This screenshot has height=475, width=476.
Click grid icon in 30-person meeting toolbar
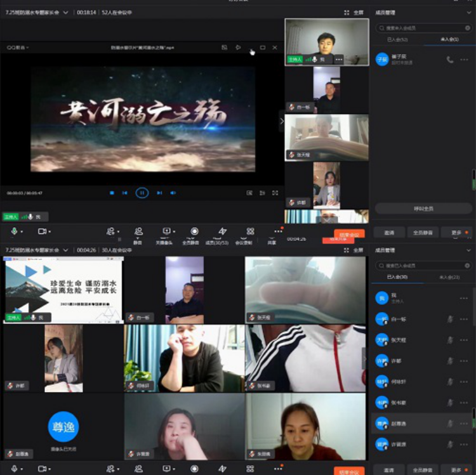point(251,469)
